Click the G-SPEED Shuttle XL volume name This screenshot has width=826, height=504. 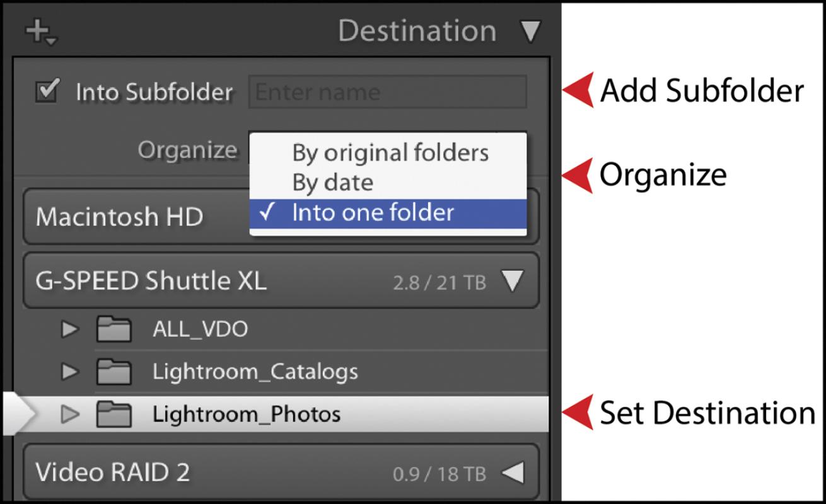coord(151,281)
